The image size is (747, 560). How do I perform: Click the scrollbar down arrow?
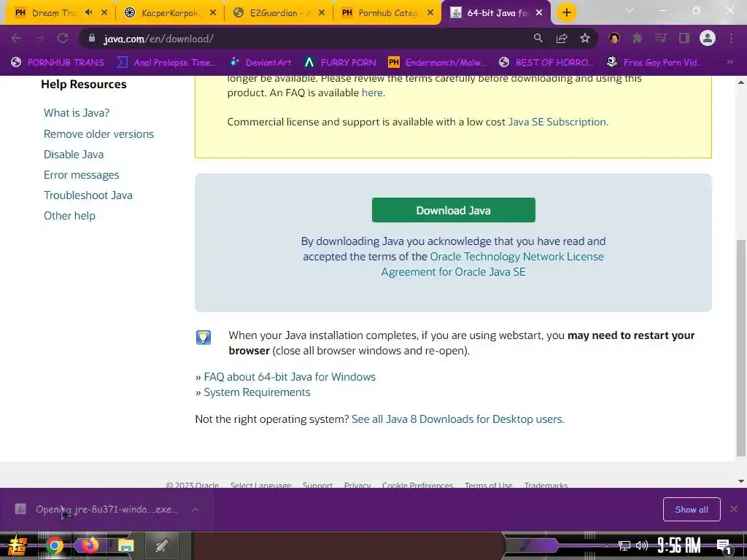pyautogui.click(x=741, y=481)
